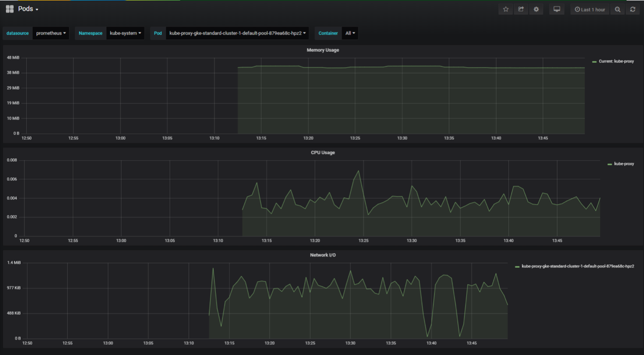Screen dimensions: 644x355
Task: Open the Last 1 hour time picker
Action: click(x=590, y=9)
